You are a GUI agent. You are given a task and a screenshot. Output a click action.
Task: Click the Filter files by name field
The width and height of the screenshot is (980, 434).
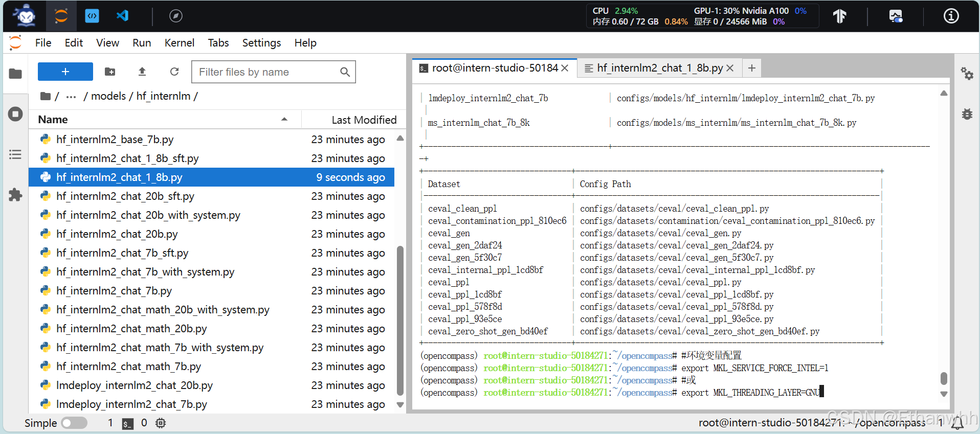274,72
